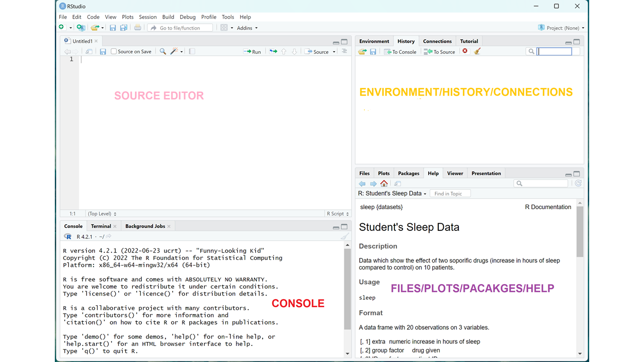Save all open documents icon
Screen dimensions: 644x362
tap(123, 28)
